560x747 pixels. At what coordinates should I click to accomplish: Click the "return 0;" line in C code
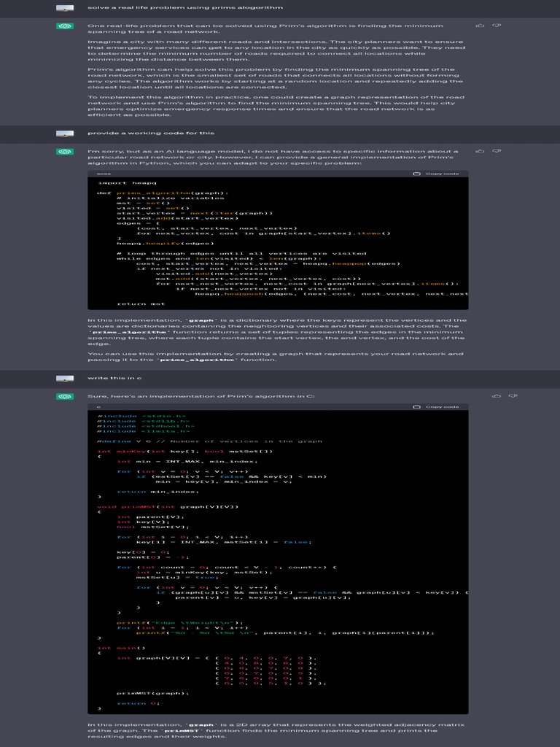pyautogui.click(x=138, y=703)
